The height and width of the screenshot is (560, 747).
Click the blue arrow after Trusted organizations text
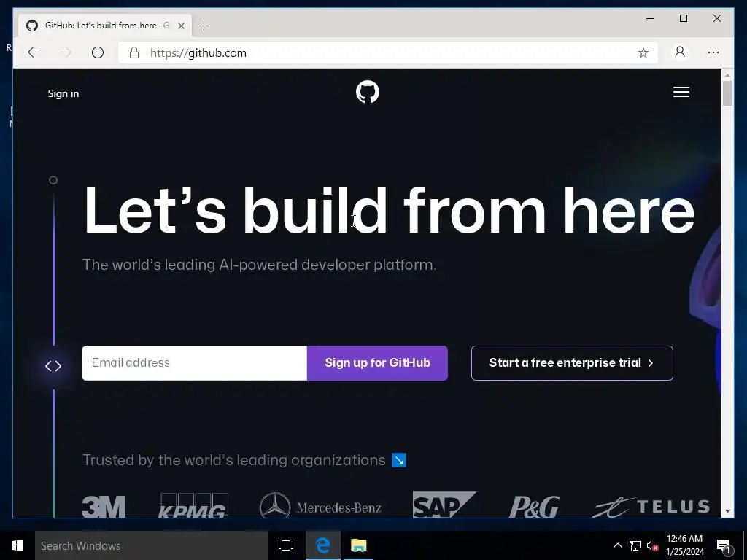399,460
